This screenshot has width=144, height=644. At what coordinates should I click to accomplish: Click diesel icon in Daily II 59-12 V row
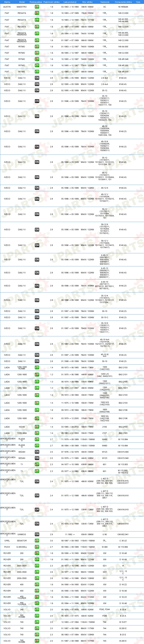click(x=37, y=245)
